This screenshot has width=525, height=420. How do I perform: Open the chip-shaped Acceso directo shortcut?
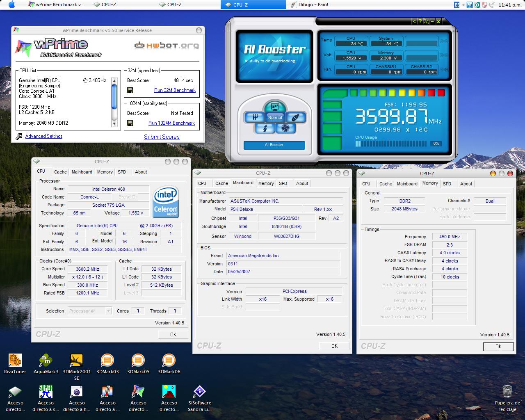15,398
